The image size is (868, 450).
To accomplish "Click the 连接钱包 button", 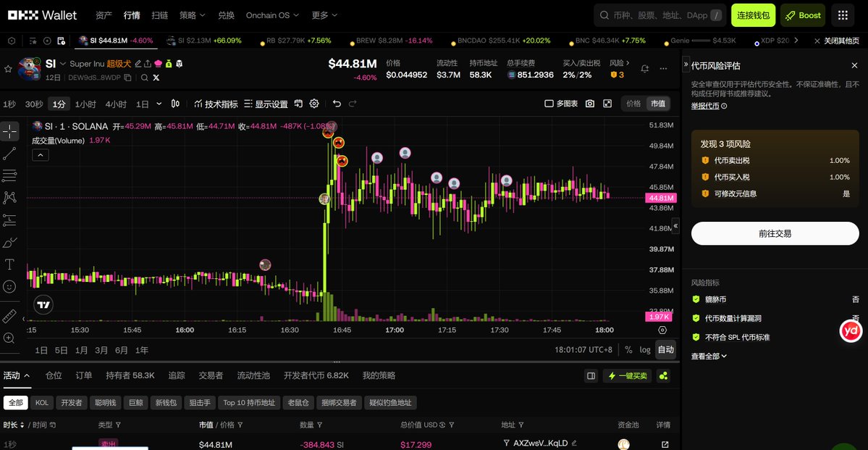I will 754,15.
